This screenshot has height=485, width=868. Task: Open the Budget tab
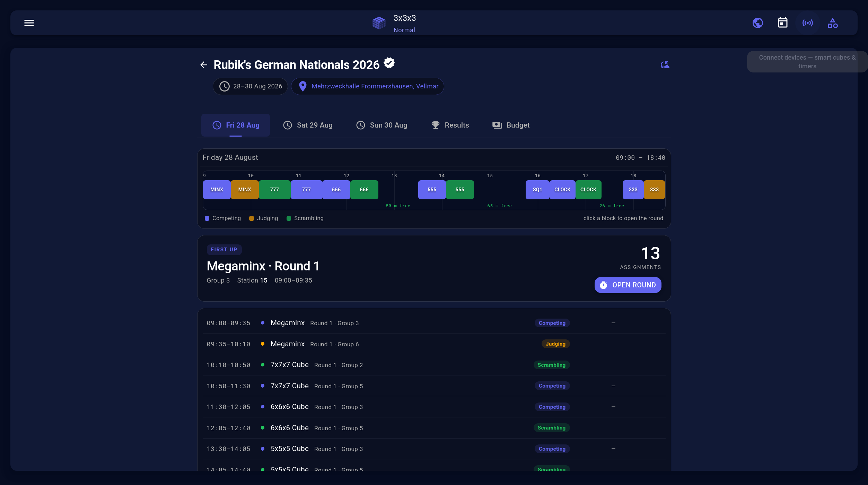click(511, 125)
